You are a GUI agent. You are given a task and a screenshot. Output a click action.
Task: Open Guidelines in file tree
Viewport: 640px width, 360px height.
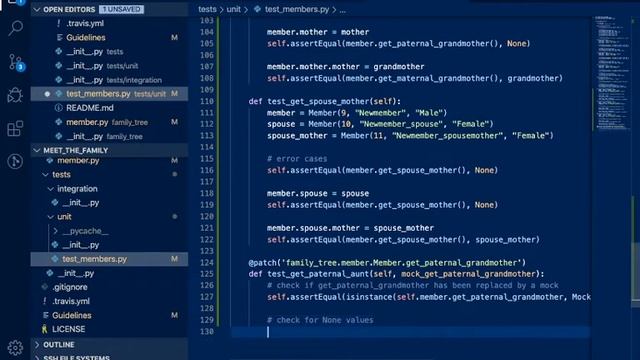[x=109, y=316]
